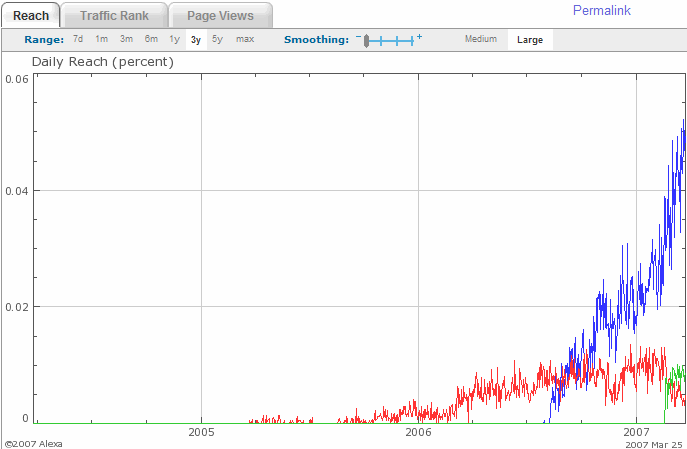The height and width of the screenshot is (449, 687).
Task: Set range to 7d
Action: pos(78,39)
